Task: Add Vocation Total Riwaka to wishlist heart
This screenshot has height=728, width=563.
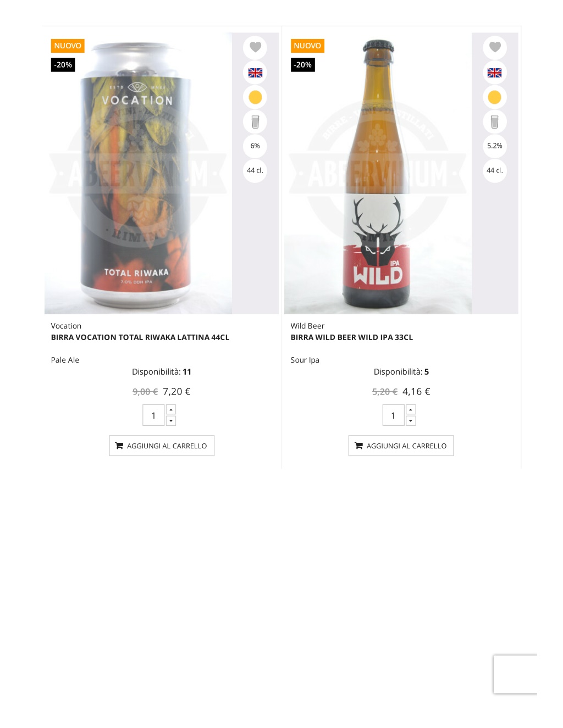Action: click(255, 47)
